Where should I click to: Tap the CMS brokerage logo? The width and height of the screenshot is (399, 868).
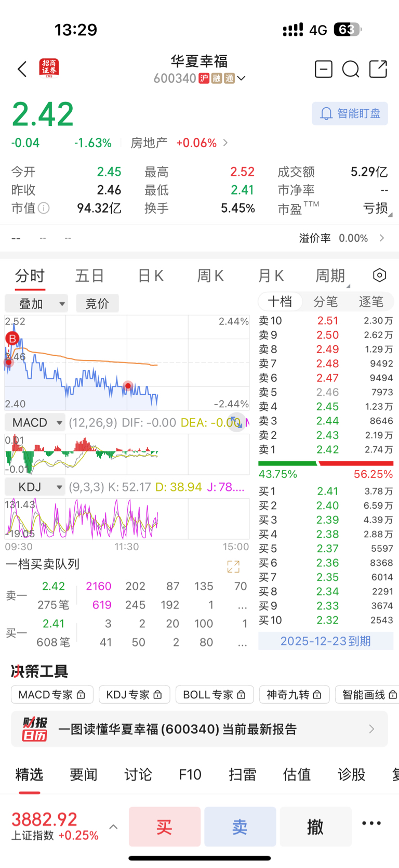(x=49, y=69)
